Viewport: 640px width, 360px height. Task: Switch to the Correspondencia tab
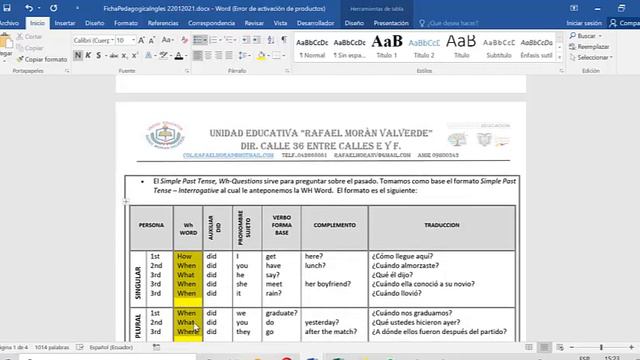pyautogui.click(x=211, y=23)
